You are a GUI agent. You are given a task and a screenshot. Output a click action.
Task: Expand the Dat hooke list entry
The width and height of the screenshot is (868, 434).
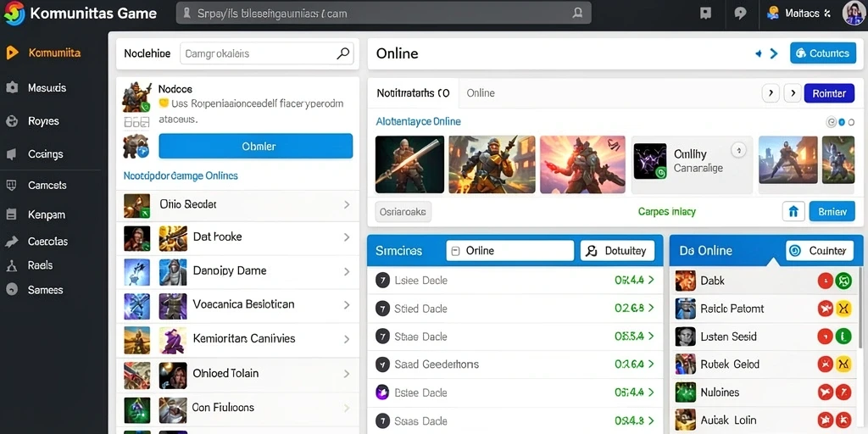pyautogui.click(x=237, y=237)
